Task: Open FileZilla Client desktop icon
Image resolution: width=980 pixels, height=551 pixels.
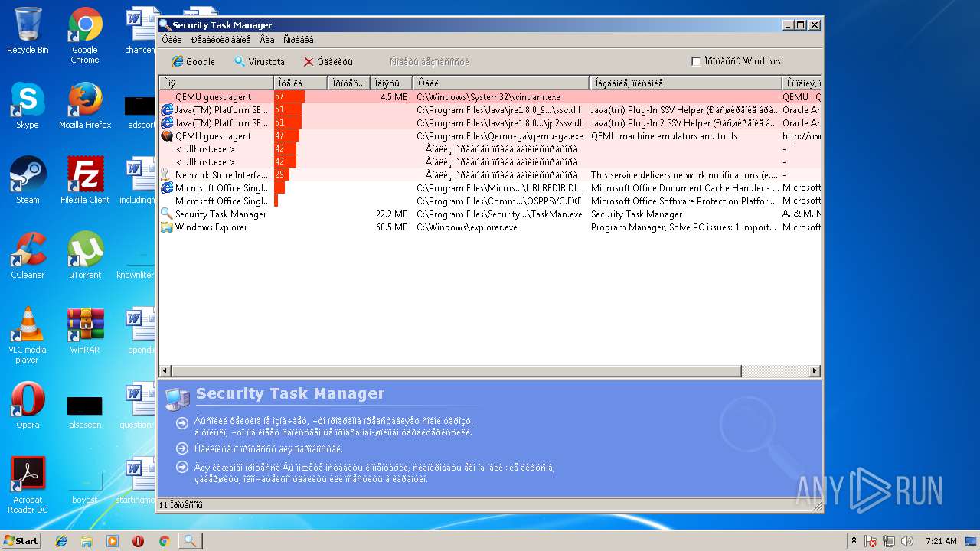Action: [x=85, y=181]
